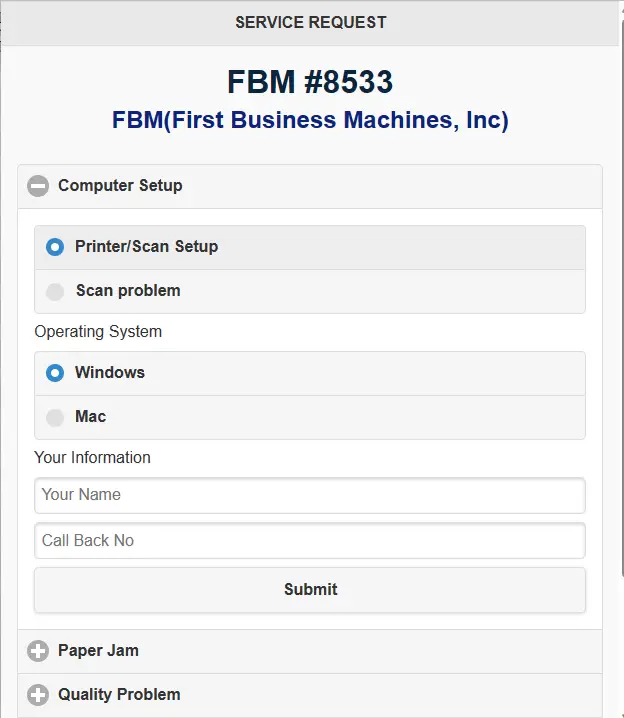Click the Printer/Scan Setup label text
Screen dimensions: 624x718
(x=146, y=247)
